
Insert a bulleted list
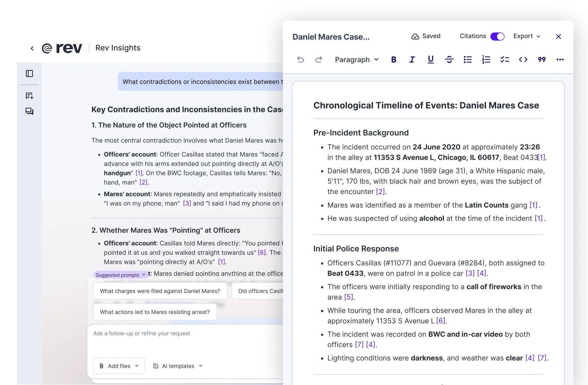click(468, 60)
